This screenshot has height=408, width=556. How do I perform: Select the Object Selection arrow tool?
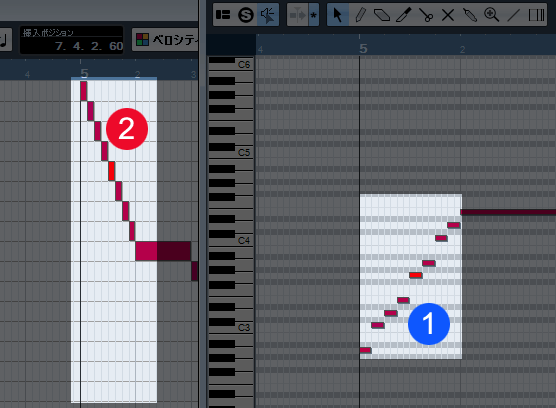[338, 15]
